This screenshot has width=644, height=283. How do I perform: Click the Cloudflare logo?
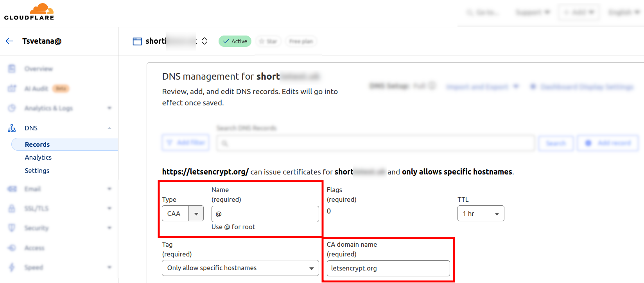(x=29, y=12)
